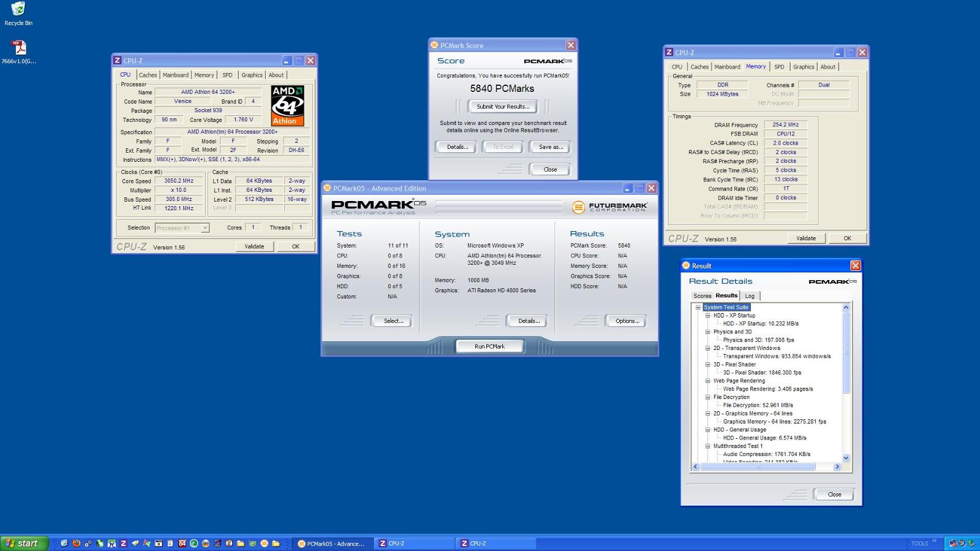Screen dimensions: 980x551
Task: Switch to CPU tab in right CPU-Z window
Action: pos(677,67)
